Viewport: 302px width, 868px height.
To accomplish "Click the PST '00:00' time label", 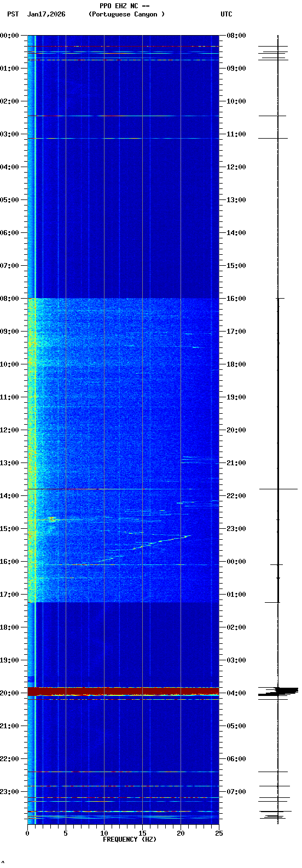I will [x=9, y=36].
